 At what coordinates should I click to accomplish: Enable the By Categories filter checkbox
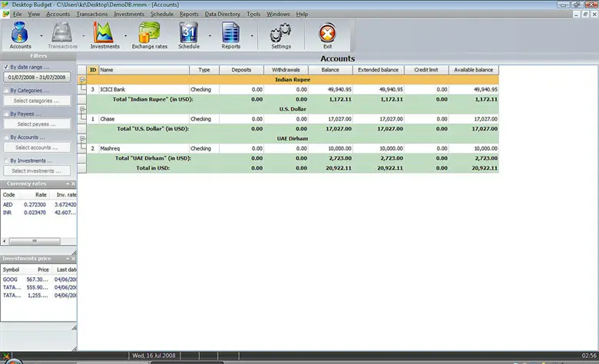point(6,91)
